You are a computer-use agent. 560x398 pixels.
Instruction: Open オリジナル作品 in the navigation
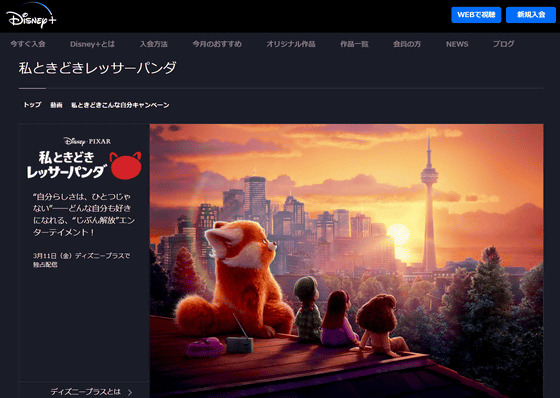click(291, 44)
